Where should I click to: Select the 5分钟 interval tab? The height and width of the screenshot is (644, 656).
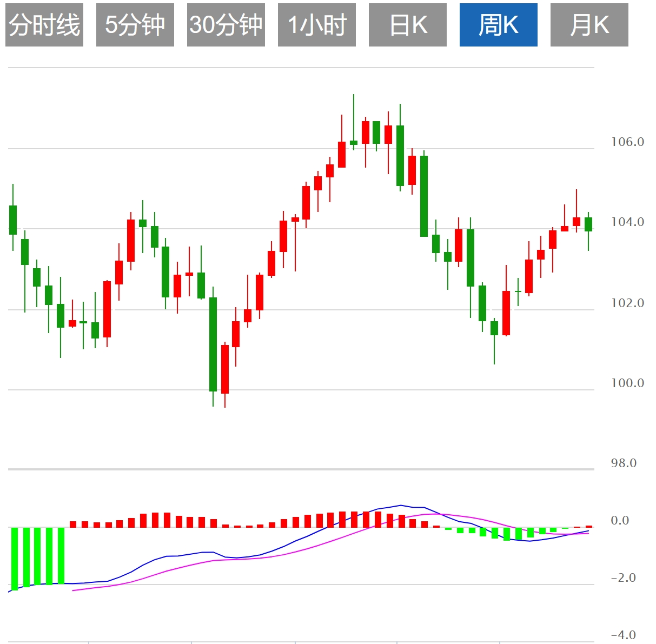coord(135,25)
